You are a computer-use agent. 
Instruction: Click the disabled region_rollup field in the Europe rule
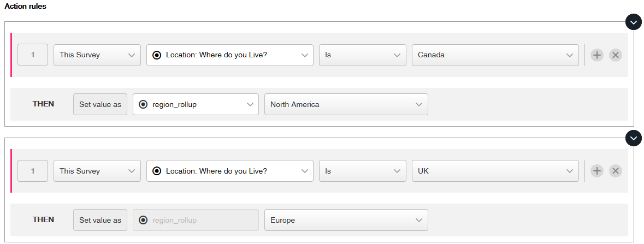tap(196, 220)
